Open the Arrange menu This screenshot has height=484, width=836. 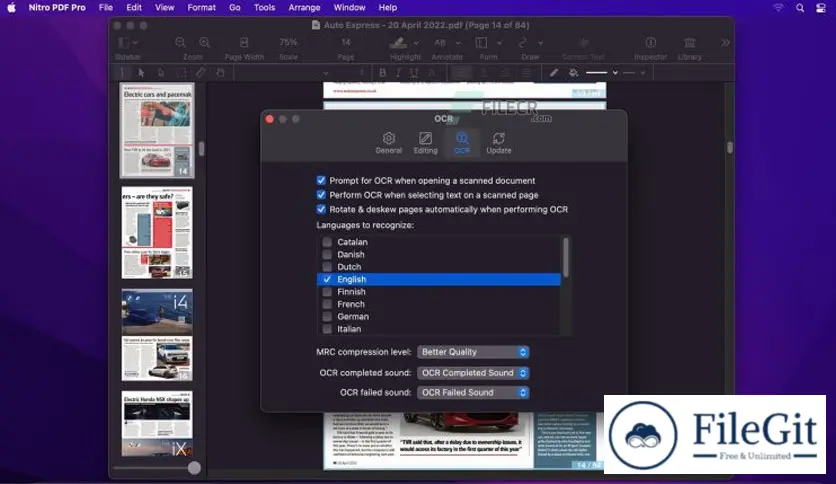pyautogui.click(x=304, y=8)
